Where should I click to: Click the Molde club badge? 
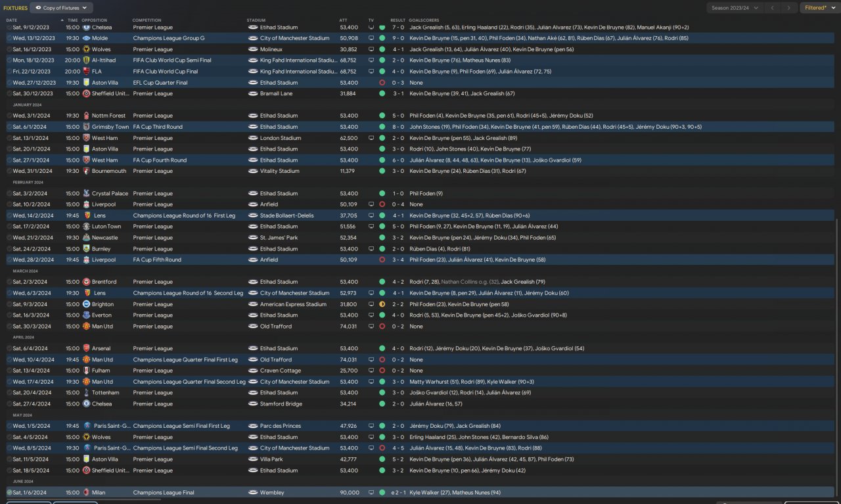click(86, 39)
